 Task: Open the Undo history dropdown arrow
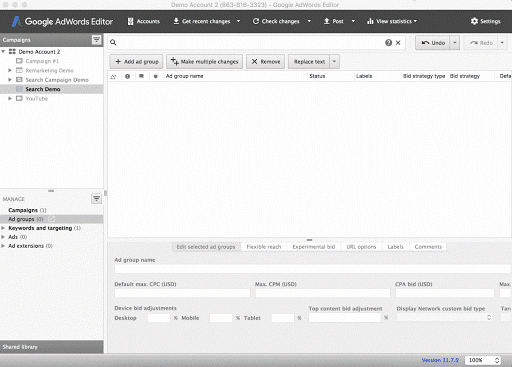tap(455, 43)
